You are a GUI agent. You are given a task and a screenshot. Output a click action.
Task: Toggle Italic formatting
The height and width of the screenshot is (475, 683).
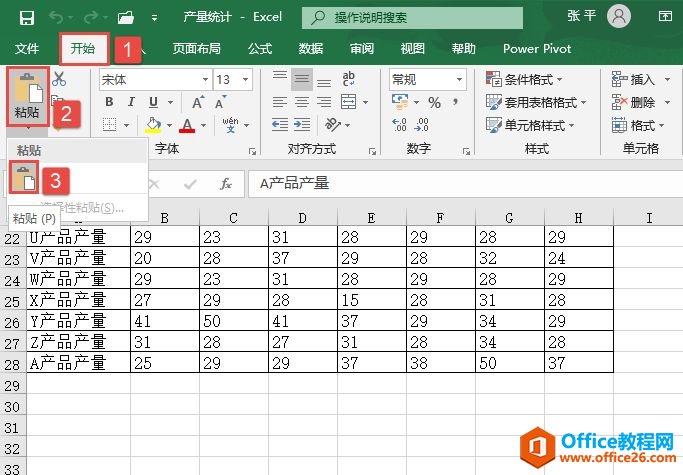pos(131,102)
